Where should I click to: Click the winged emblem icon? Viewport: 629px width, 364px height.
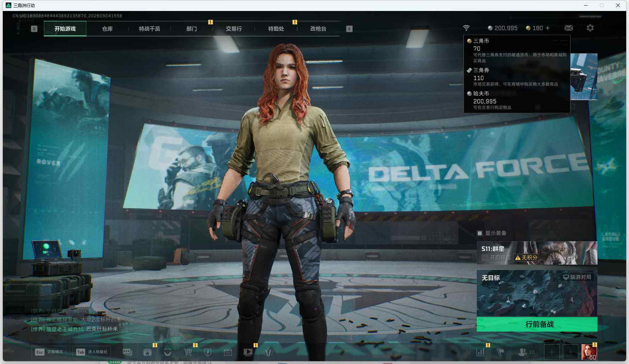(268, 352)
